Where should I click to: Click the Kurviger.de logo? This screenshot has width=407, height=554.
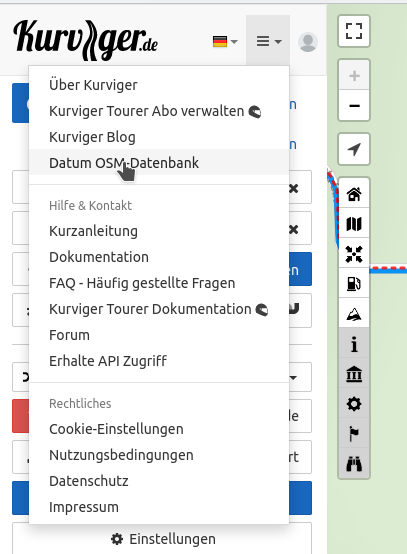click(x=85, y=41)
